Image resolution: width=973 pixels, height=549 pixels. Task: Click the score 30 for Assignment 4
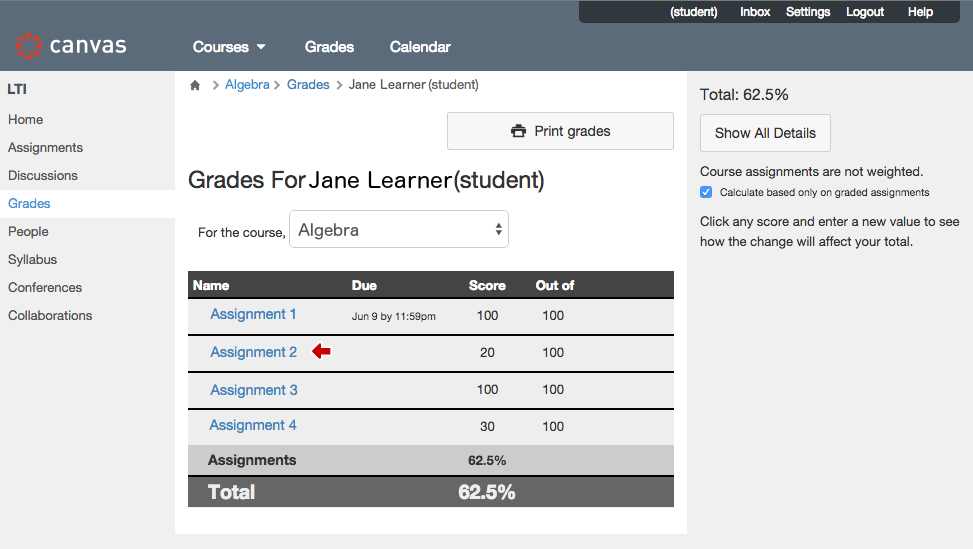pos(487,426)
